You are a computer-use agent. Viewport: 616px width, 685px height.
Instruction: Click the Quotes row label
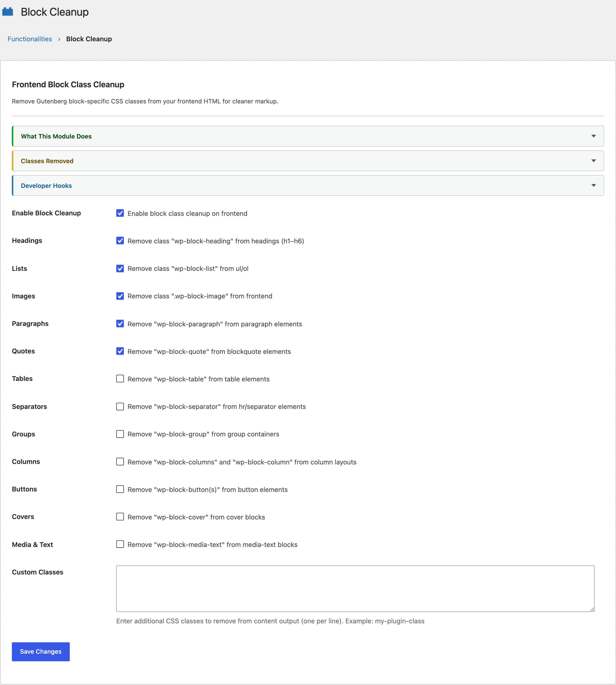(23, 351)
